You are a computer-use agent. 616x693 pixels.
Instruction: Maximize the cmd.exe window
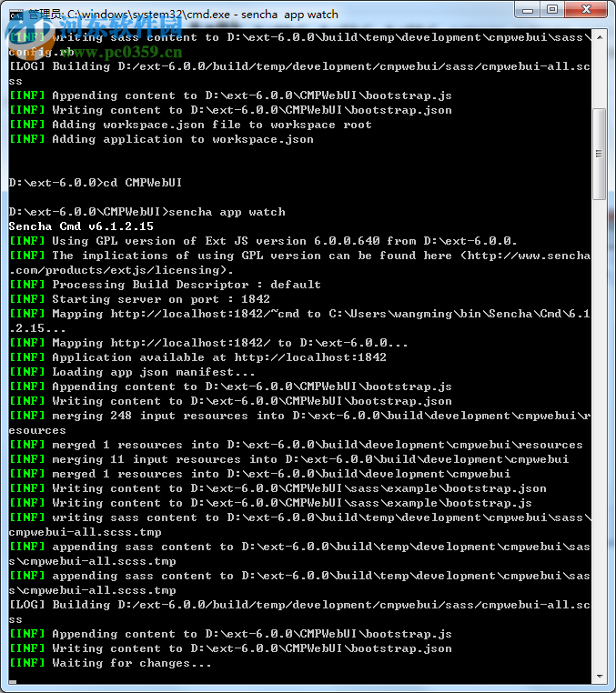coord(552,10)
